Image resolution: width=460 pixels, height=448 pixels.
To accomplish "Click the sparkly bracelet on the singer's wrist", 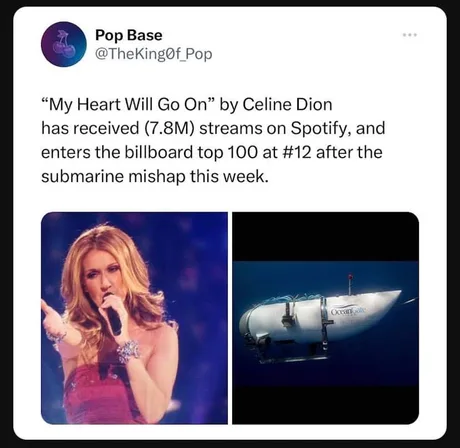I will [x=128, y=351].
